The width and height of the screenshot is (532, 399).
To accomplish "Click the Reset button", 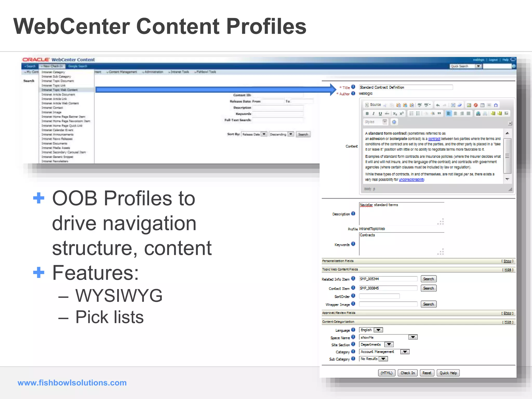I will [x=427, y=373].
